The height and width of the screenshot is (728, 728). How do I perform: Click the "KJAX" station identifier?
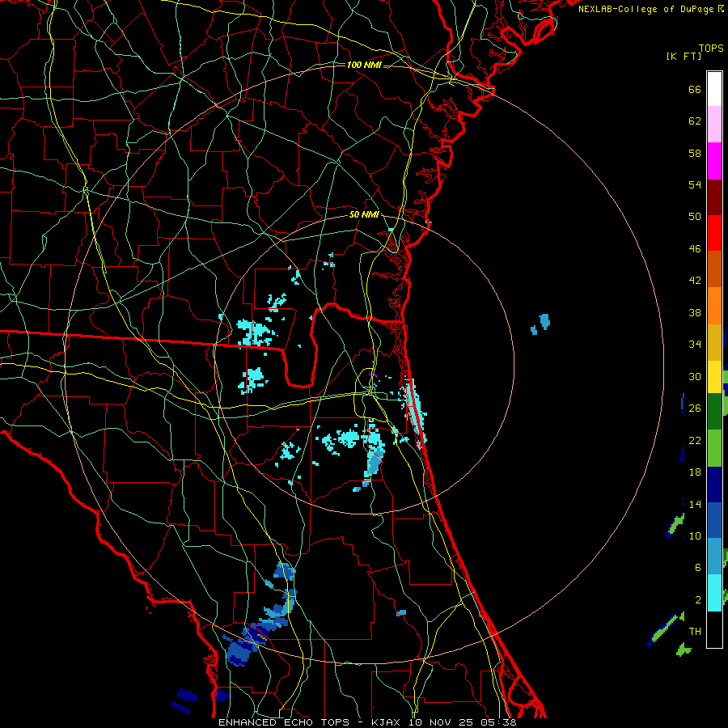coord(388,722)
